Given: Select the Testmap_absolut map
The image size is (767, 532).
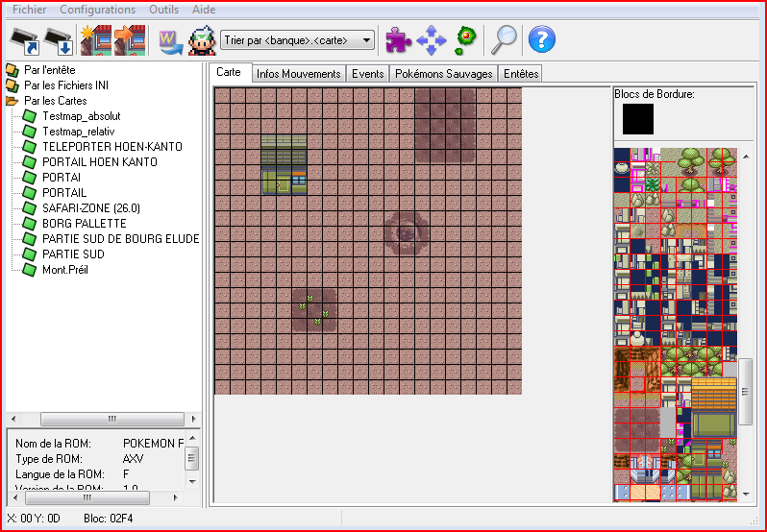Looking at the screenshot, I should (x=81, y=116).
